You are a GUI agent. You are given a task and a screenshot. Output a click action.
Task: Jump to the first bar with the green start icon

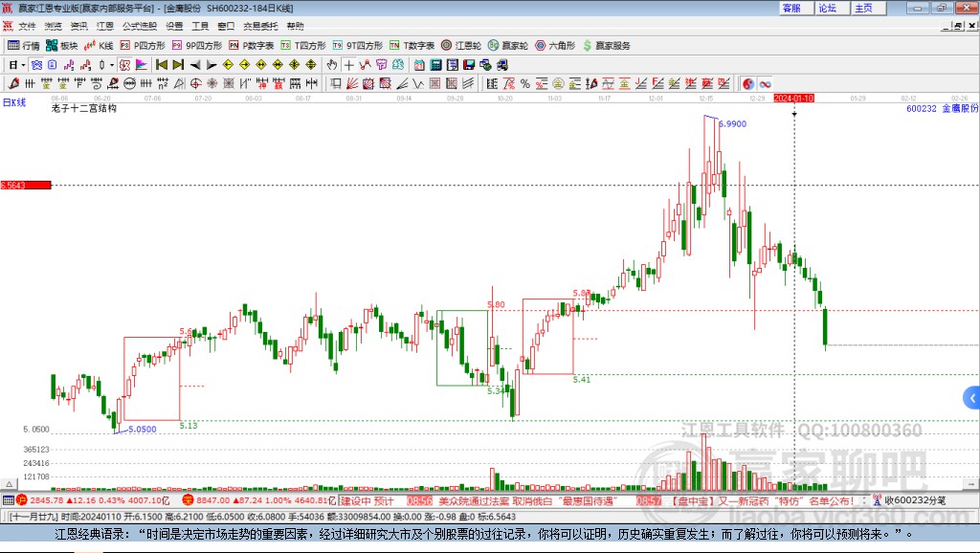[161, 65]
